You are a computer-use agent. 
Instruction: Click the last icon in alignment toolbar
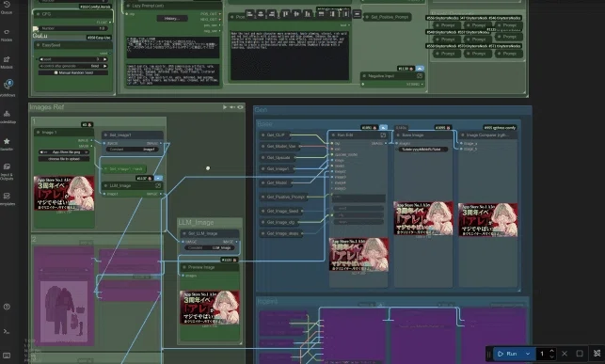[357, 14]
